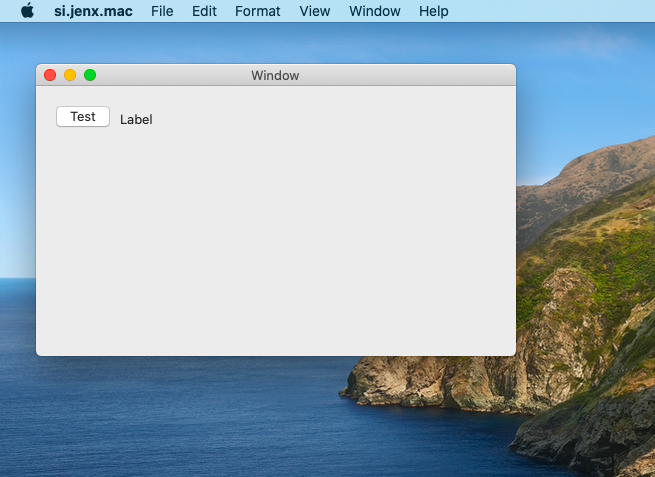This screenshot has height=477, width=655.
Task: Select the Label text next to Test
Action: point(136,119)
